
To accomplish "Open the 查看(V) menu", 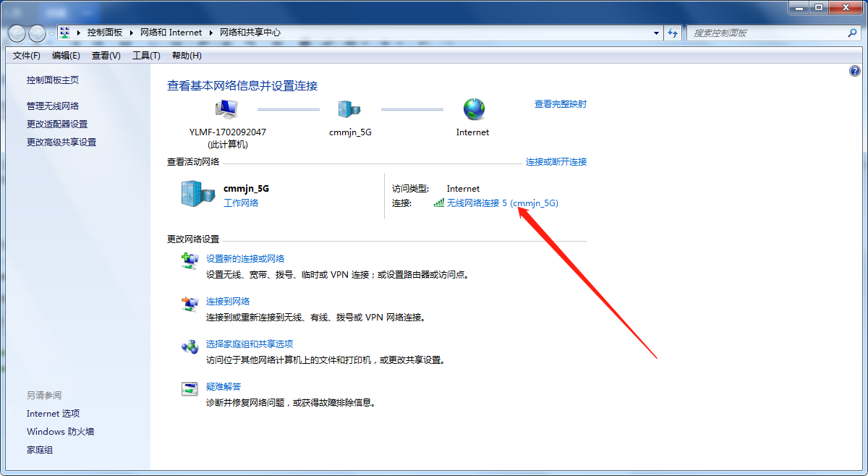I will tap(106, 56).
